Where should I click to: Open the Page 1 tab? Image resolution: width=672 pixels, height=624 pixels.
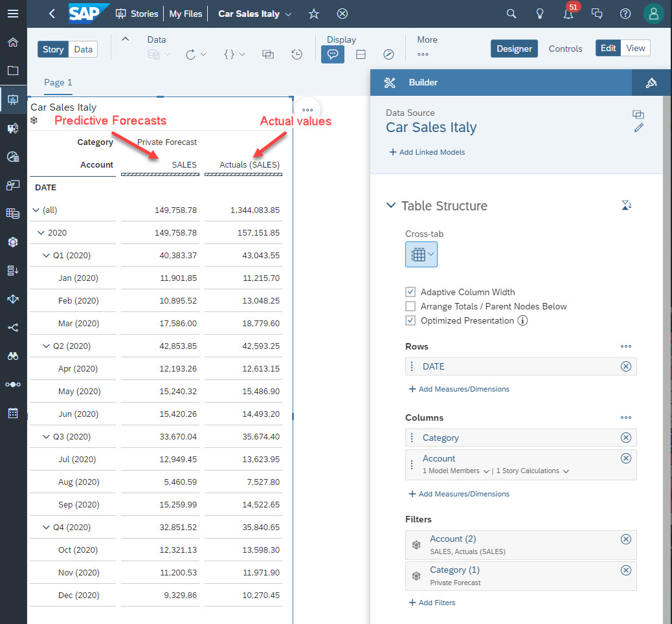(58, 83)
